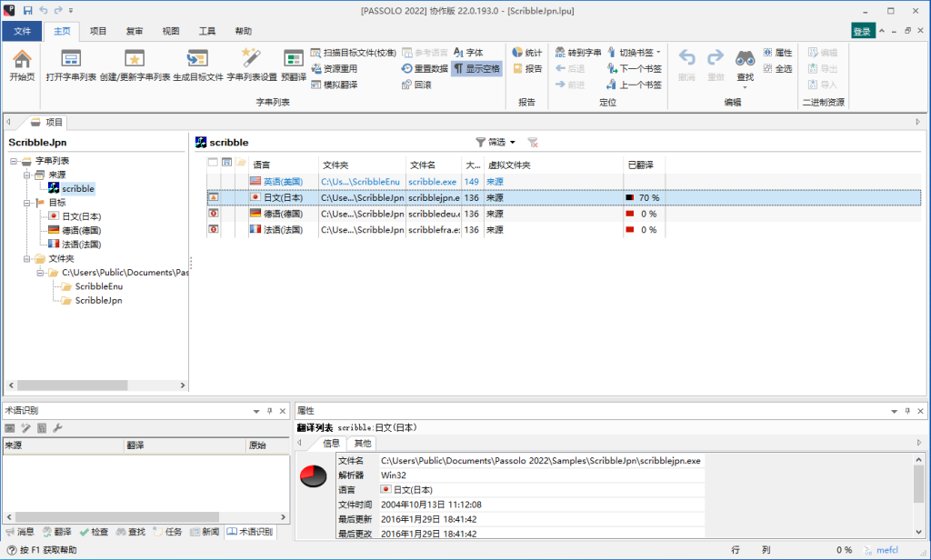Switch to 复审 ribbon tab
The width and height of the screenshot is (931, 560).
tap(135, 31)
